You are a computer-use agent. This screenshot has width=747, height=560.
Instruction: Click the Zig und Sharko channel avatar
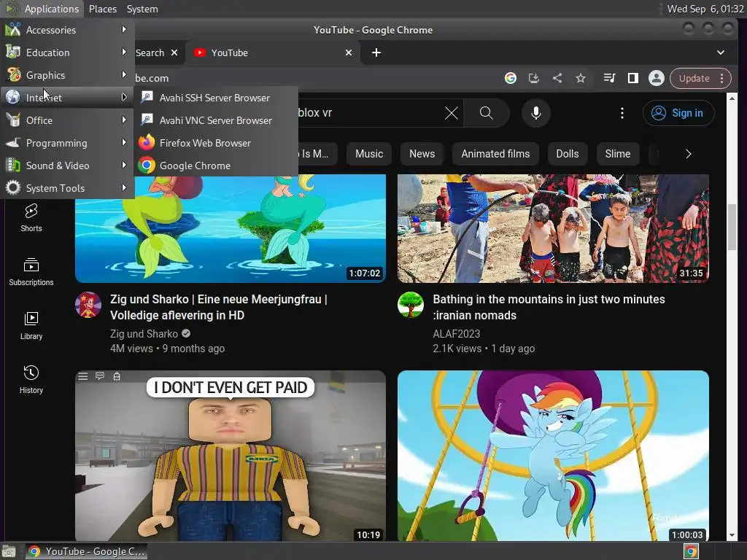coord(88,305)
